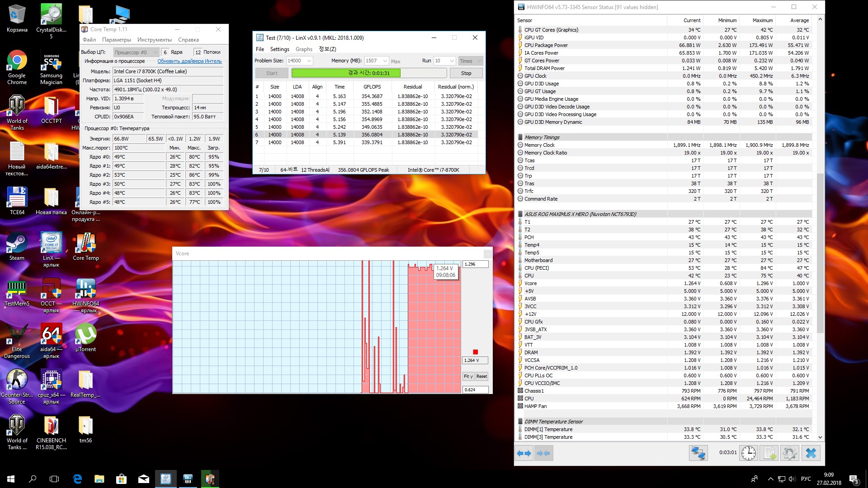Click the HWiNFO shrink-layout arrows icon
The width and height of the screenshot is (868, 488).
(x=543, y=453)
